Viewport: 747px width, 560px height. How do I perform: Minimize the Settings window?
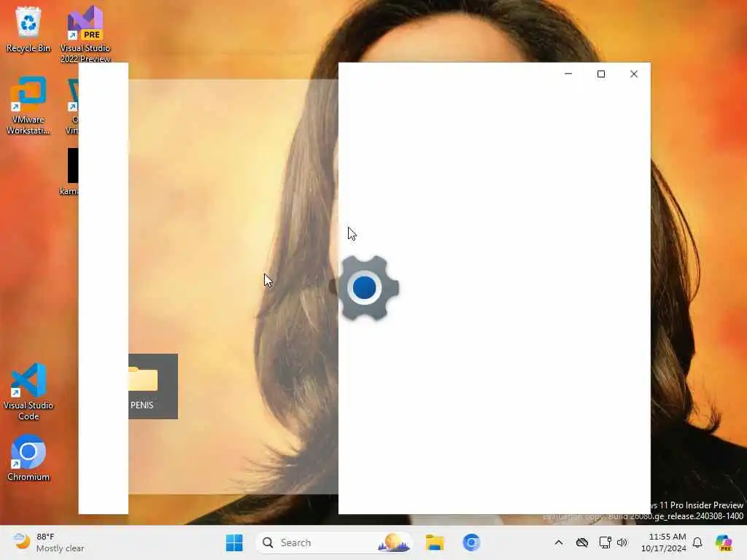(568, 74)
